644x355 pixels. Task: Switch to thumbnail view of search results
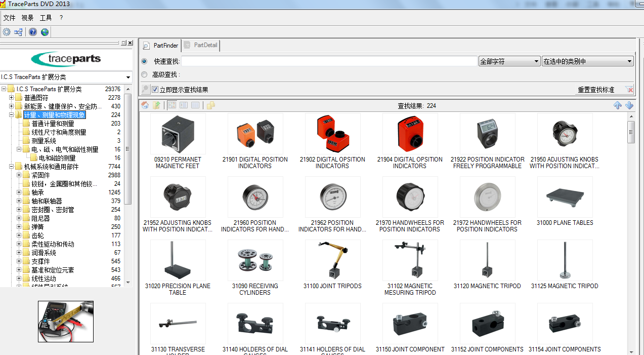171,105
